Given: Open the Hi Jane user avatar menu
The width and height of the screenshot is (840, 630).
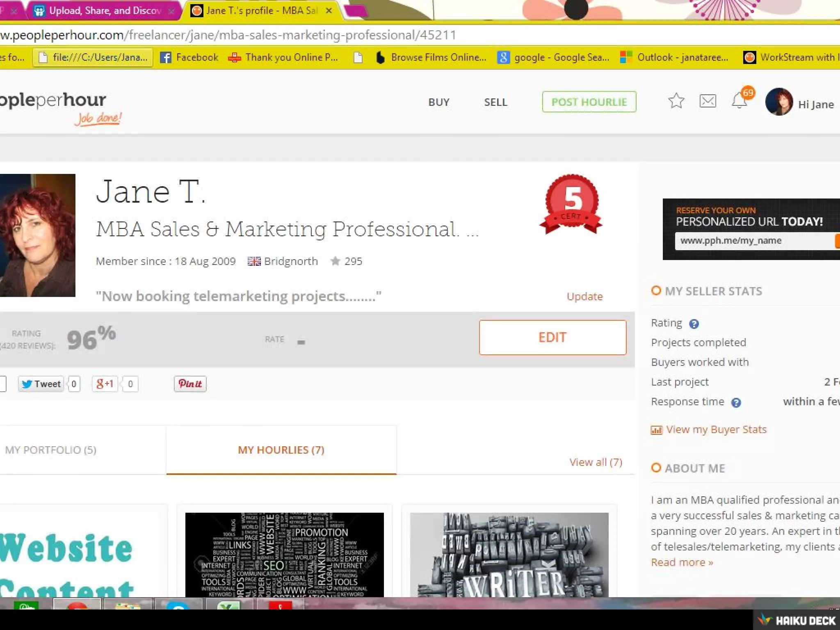Looking at the screenshot, I should [x=778, y=102].
